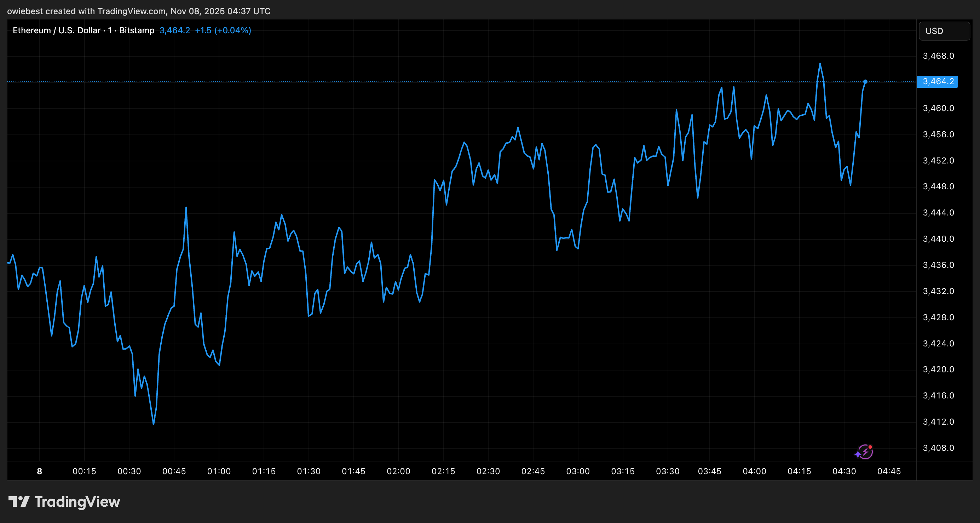This screenshot has height=523, width=980.
Task: Click the 3,440.0 price scale label
Action: click(938, 238)
